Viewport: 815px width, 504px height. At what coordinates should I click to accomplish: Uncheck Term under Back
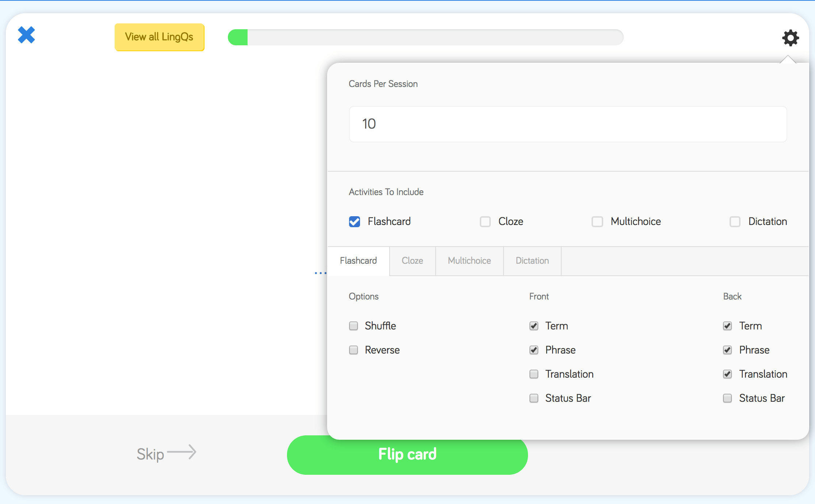click(727, 326)
